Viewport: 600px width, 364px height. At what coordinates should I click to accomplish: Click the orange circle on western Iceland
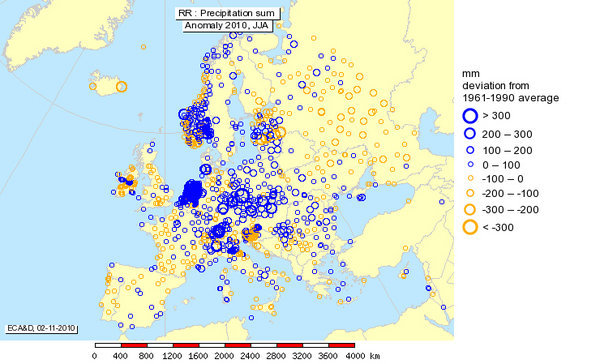[93, 86]
